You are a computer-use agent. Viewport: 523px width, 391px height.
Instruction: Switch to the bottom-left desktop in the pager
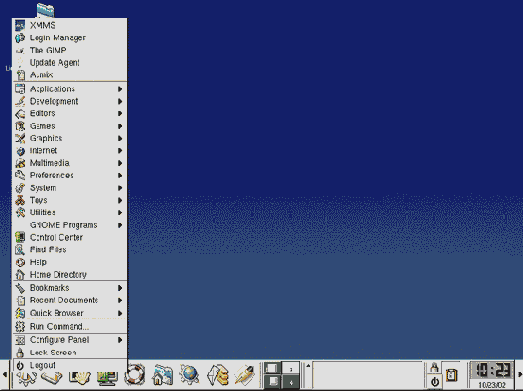(x=272, y=381)
